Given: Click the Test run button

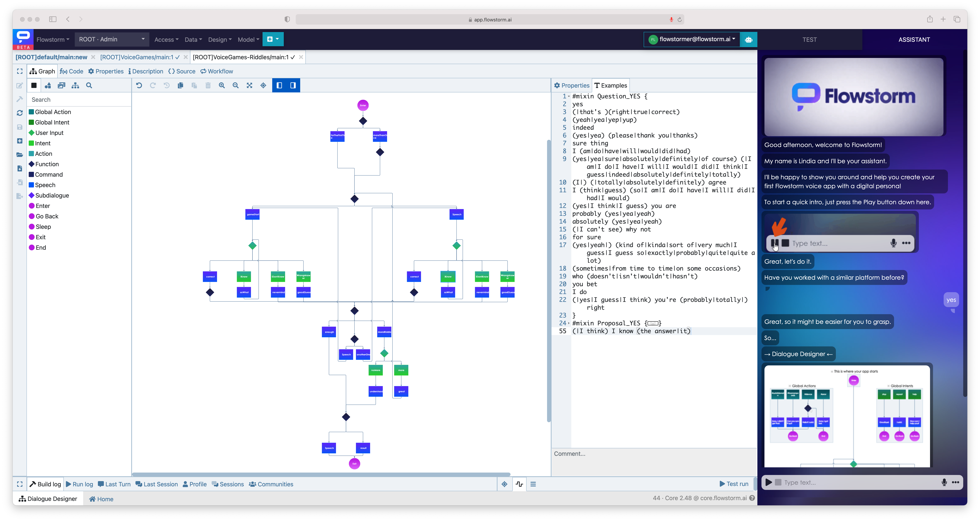Looking at the screenshot, I should [x=734, y=484].
